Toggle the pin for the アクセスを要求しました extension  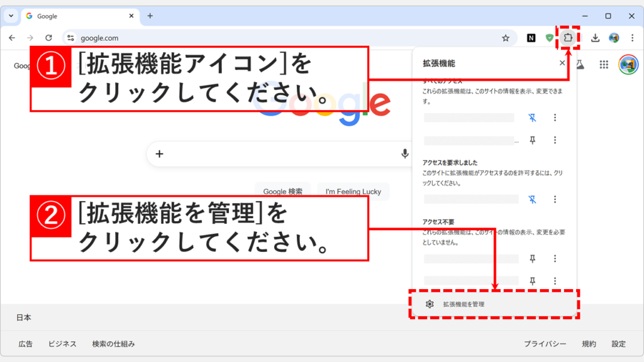533,200
